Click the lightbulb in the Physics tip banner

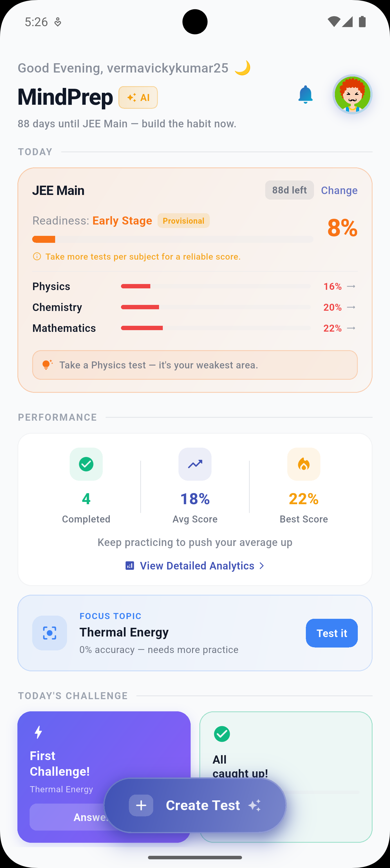pos(47,365)
